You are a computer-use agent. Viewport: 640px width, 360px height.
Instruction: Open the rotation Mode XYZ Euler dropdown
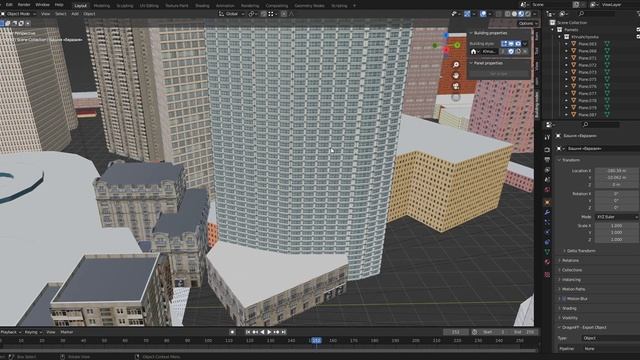[x=617, y=217]
